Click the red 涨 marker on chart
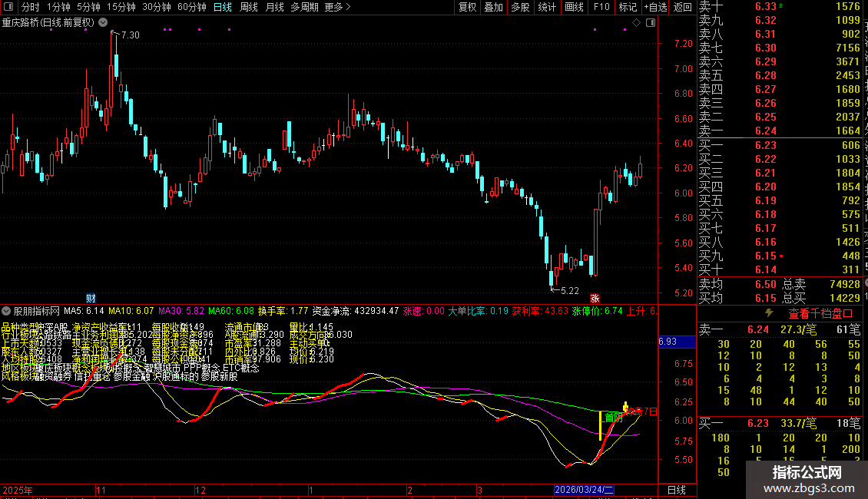 tap(595, 298)
